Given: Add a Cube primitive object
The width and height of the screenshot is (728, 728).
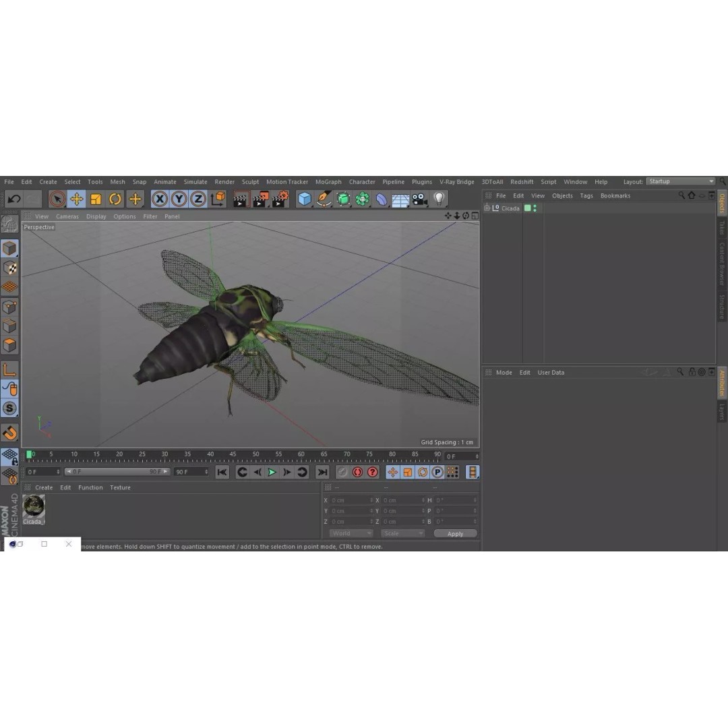Looking at the screenshot, I should click(305, 199).
